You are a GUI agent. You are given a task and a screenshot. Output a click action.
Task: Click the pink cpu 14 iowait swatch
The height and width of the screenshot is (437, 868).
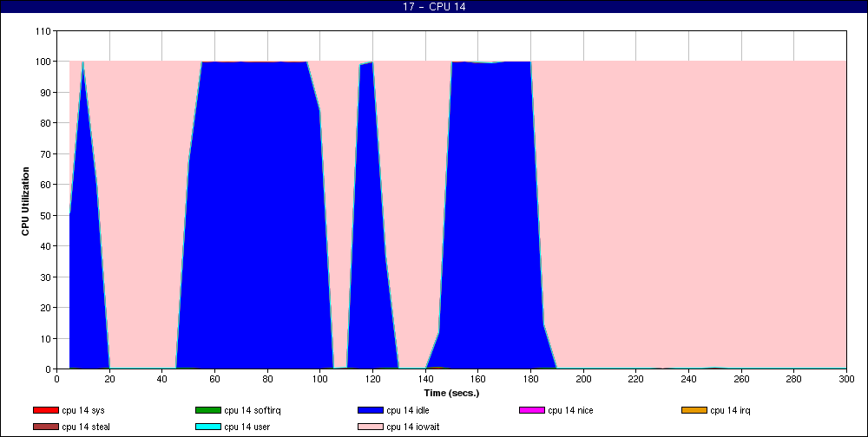coord(371,427)
